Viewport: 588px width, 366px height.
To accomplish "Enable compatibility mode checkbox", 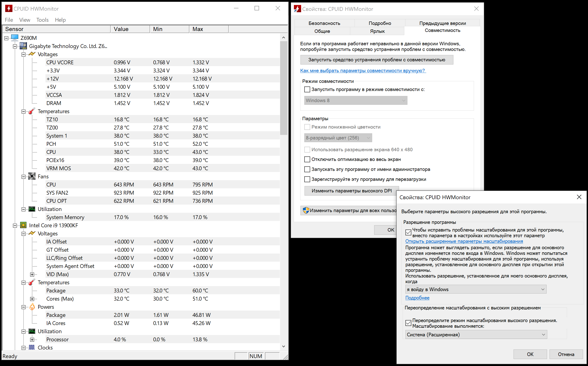I will click(x=307, y=89).
